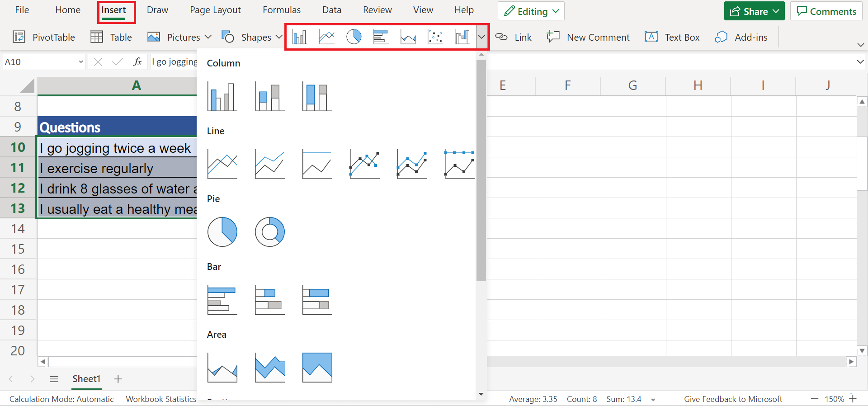Select the line with markers chart
Screen dimensions: 868x406
(364, 165)
